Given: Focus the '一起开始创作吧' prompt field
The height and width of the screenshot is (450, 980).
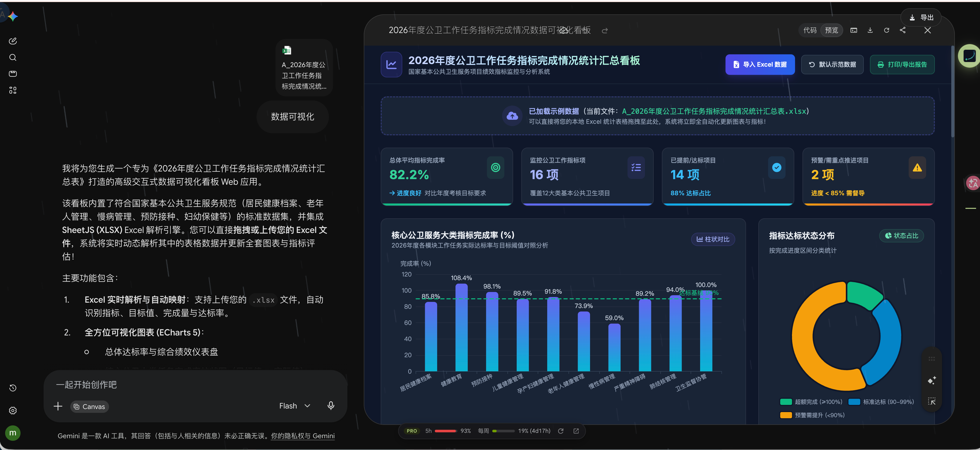Looking at the screenshot, I should 195,385.
